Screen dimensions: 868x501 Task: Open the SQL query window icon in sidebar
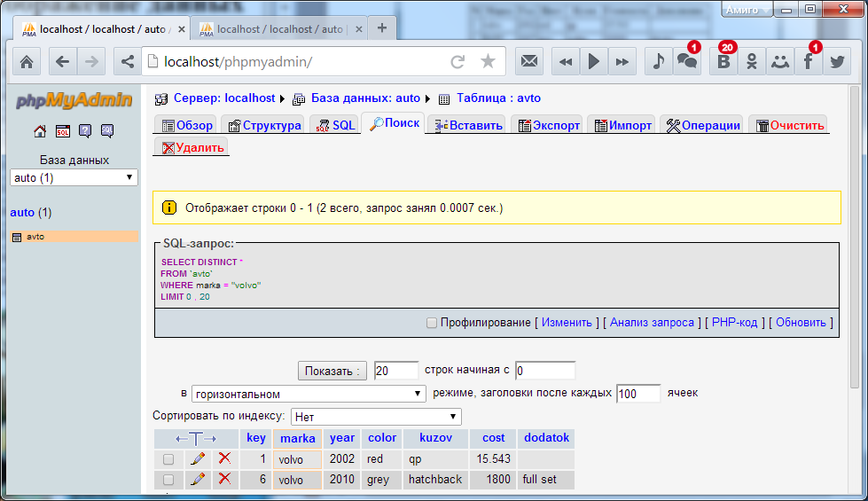(62, 131)
